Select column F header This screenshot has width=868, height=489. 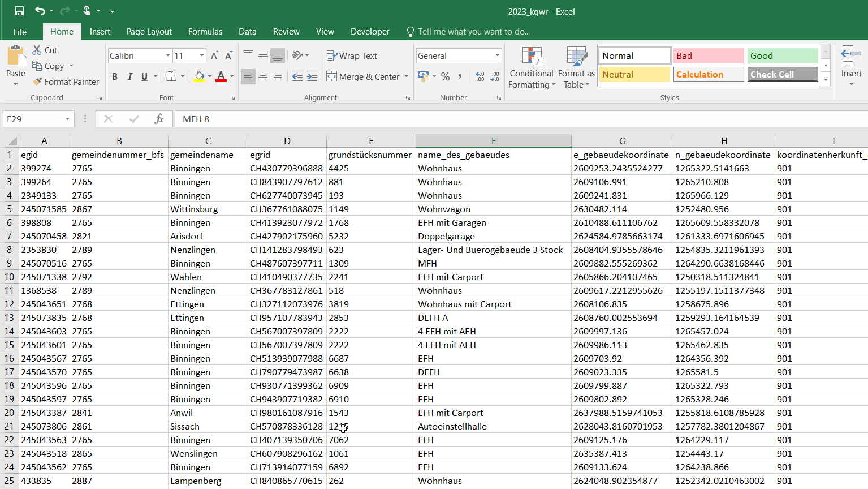tap(493, 141)
